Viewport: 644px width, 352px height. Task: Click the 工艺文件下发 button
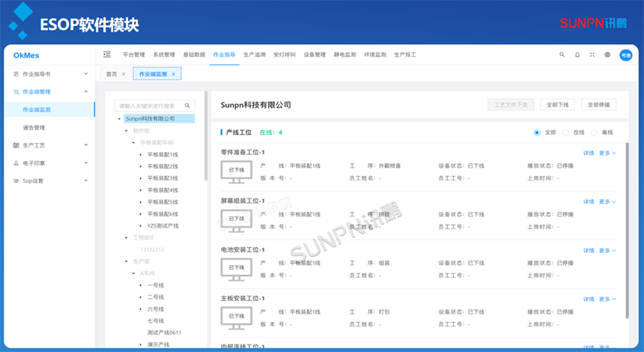pos(511,105)
